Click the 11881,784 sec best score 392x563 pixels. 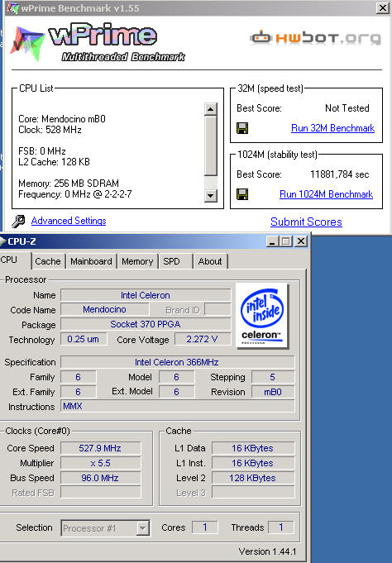340,174
